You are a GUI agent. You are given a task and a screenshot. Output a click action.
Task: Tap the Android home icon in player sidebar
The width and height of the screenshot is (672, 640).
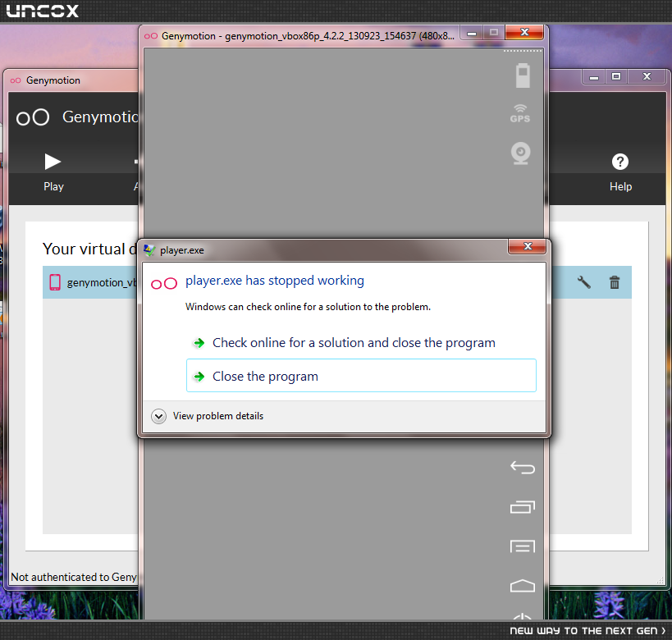tap(523, 586)
